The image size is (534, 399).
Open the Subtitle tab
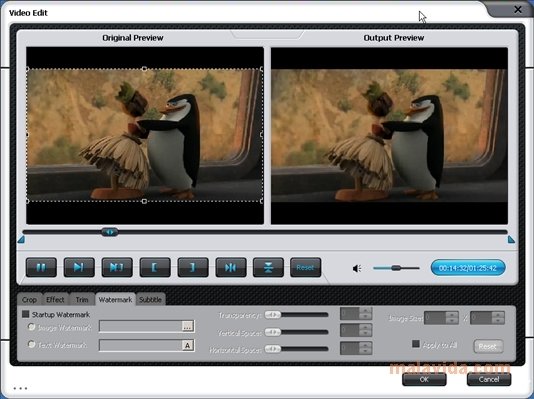(x=151, y=300)
